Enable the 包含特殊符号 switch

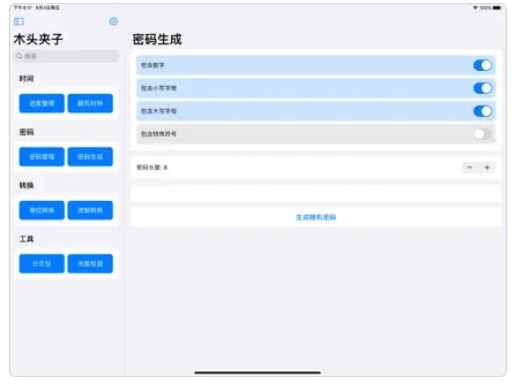[x=483, y=134]
